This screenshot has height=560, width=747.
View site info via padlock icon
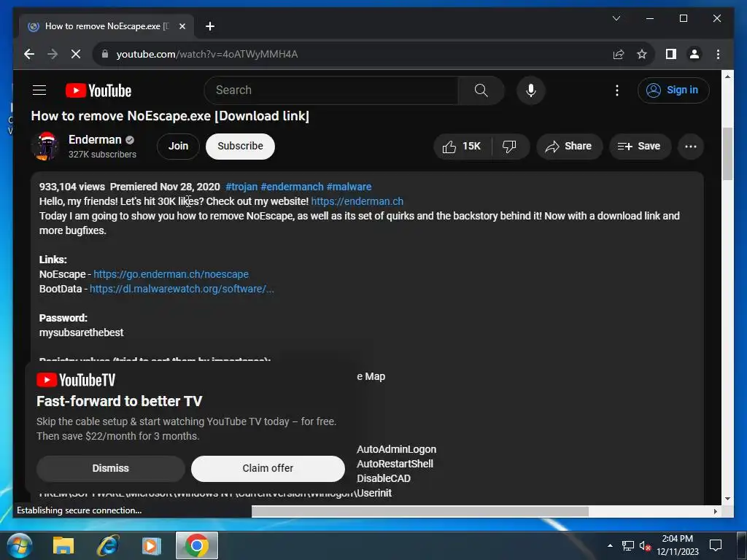click(x=105, y=54)
